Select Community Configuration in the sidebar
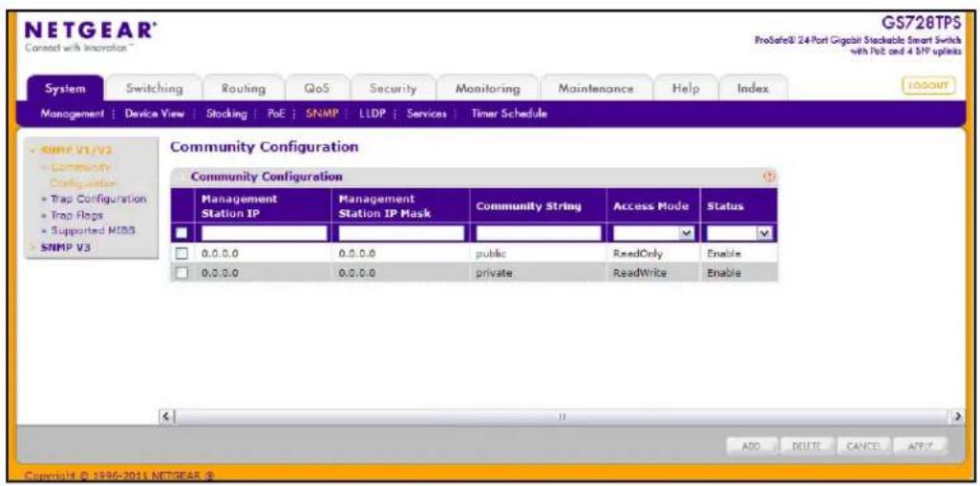980x486 pixels. 79,175
